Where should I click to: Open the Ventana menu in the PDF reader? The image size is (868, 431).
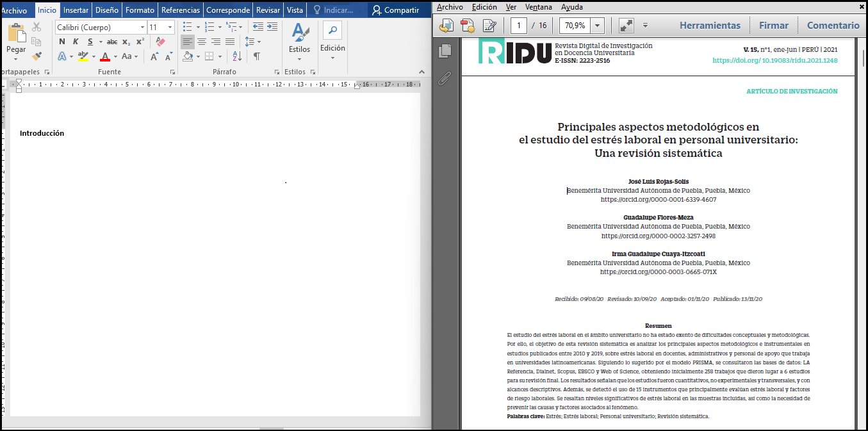pos(538,7)
